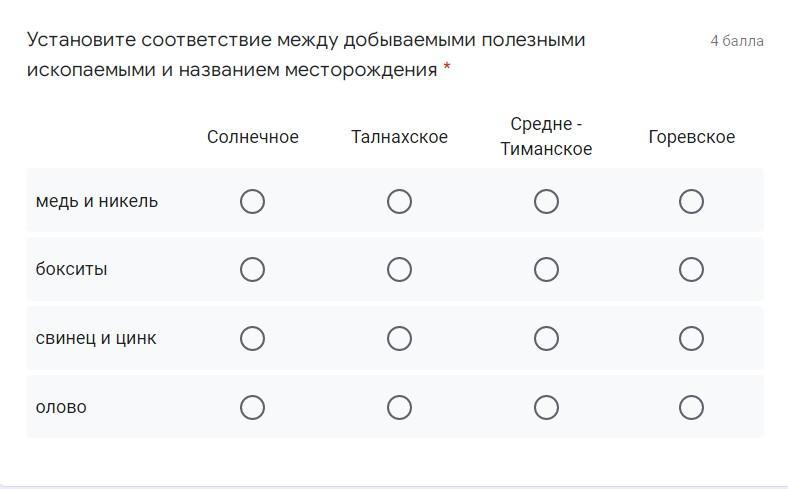Select Средне-Тиманское for медь и никель
The height and width of the screenshot is (489, 788).
coord(546,202)
